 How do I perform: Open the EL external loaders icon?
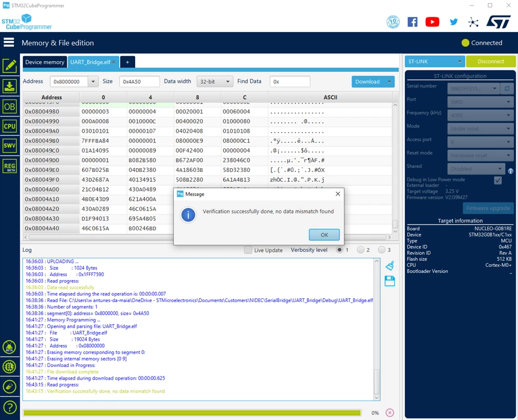(x=9, y=367)
